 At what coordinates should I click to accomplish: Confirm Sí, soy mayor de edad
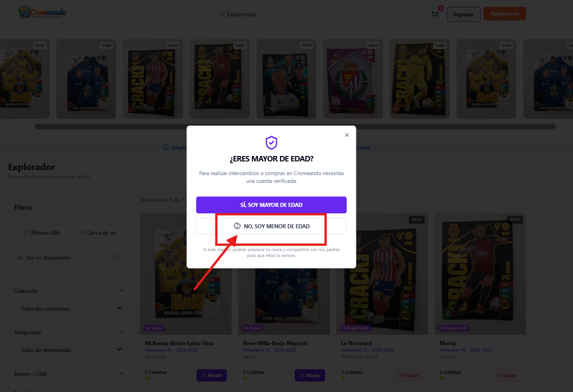271,205
